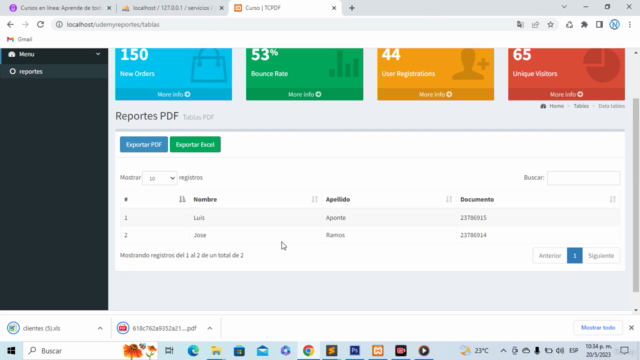
Task: Open File Explorer from the taskbar
Action: point(216,351)
